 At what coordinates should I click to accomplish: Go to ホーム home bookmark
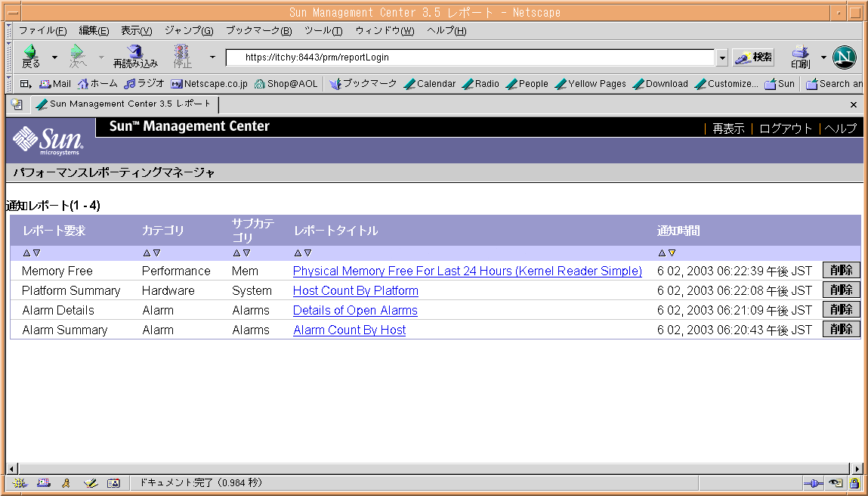pos(97,84)
